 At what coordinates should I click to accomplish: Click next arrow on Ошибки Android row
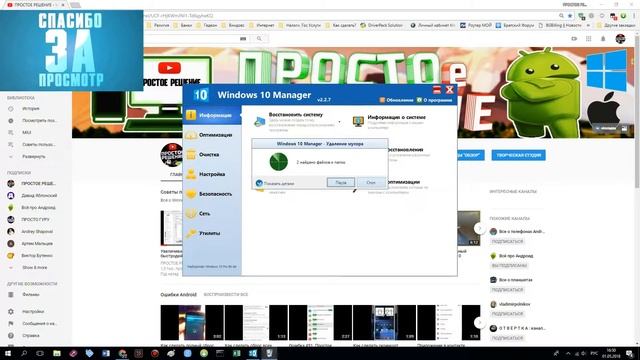coord(480,322)
